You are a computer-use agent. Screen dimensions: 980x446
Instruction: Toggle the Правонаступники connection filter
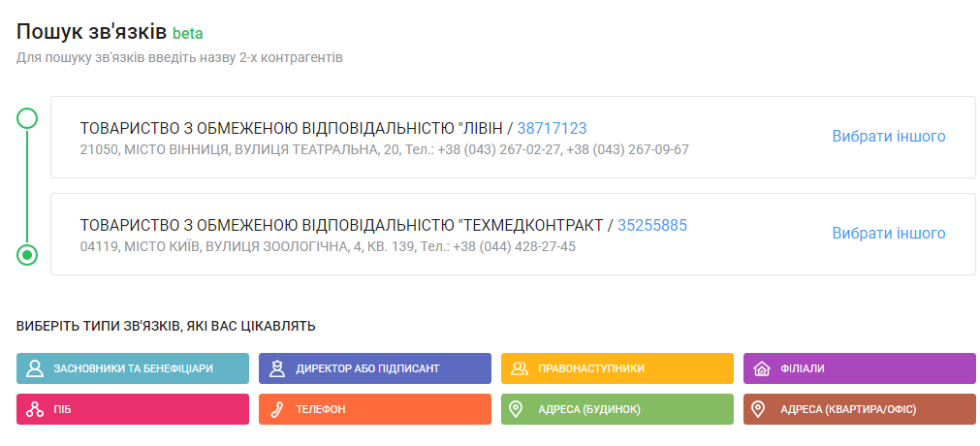point(617,368)
